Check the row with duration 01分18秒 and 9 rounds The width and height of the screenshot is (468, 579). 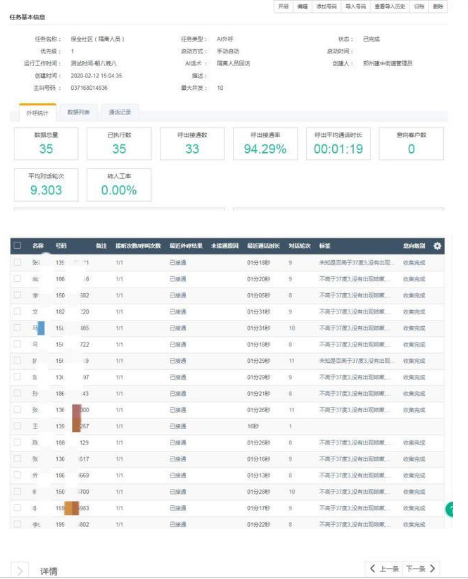[x=17, y=262]
